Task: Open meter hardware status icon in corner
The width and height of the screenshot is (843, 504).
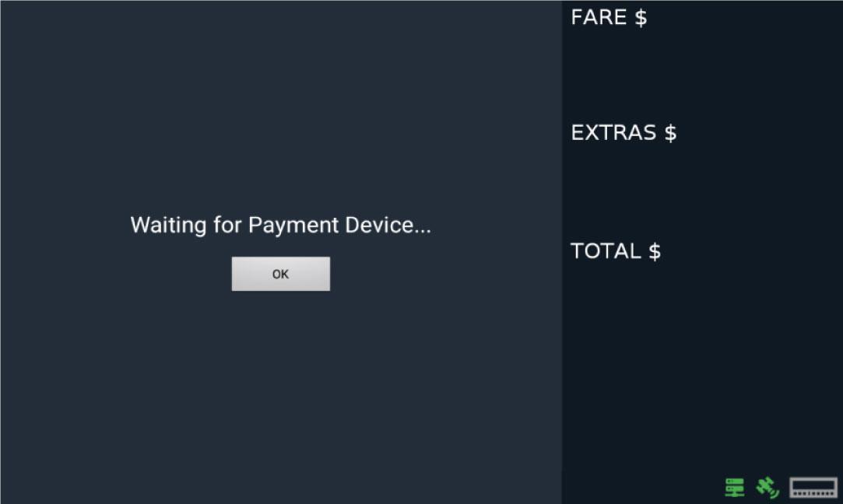Action: pyautogui.click(x=813, y=488)
